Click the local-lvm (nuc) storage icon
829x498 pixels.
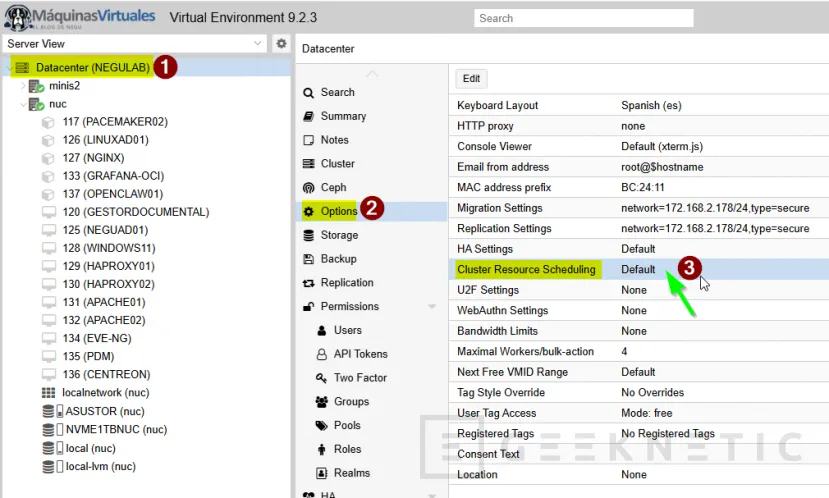[52, 466]
